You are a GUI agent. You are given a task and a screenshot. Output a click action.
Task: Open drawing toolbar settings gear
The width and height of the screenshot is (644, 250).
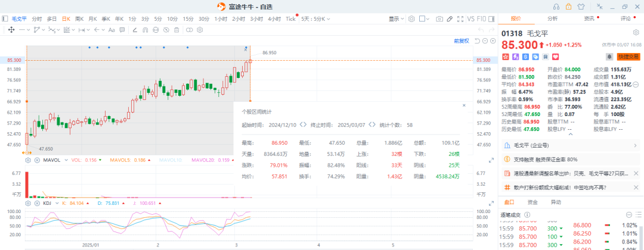[x=200, y=30]
